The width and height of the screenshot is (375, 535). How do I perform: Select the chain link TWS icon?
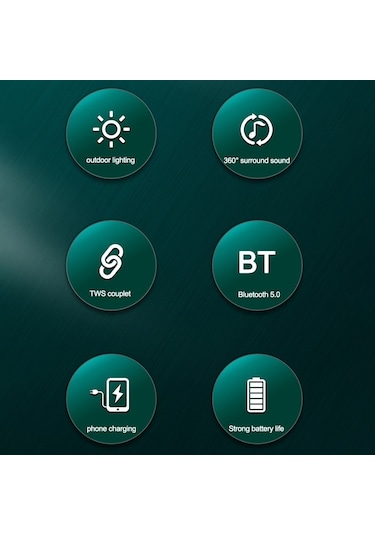click(111, 262)
